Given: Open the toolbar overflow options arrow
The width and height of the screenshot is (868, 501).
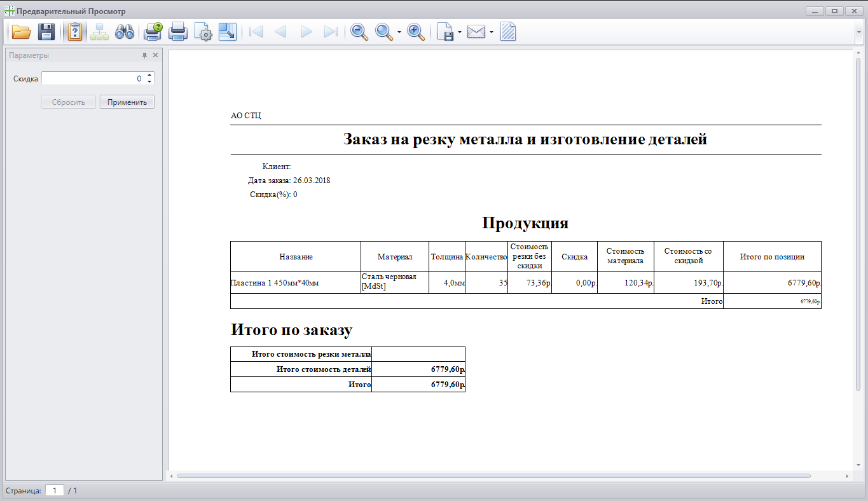Looking at the screenshot, I should pos(860,32).
